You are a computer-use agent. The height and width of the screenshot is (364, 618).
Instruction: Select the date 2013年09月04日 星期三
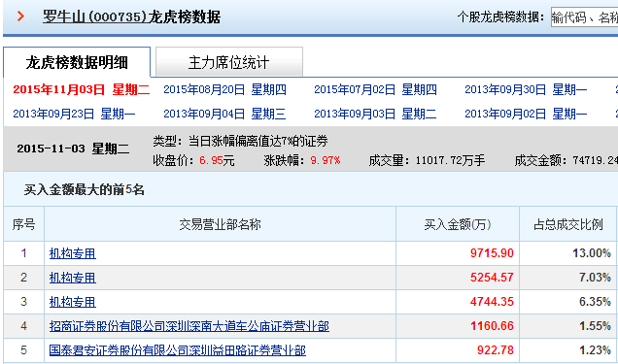(x=224, y=115)
